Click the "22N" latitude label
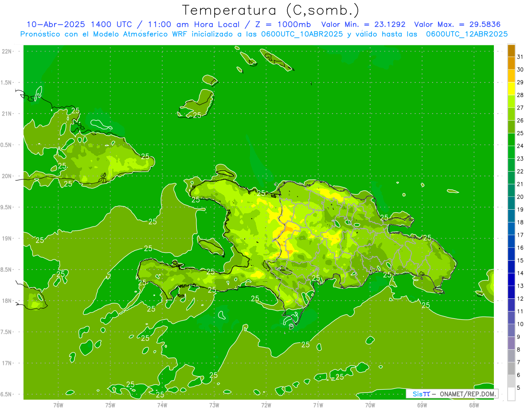This screenshot has height=411, width=532. point(7,51)
